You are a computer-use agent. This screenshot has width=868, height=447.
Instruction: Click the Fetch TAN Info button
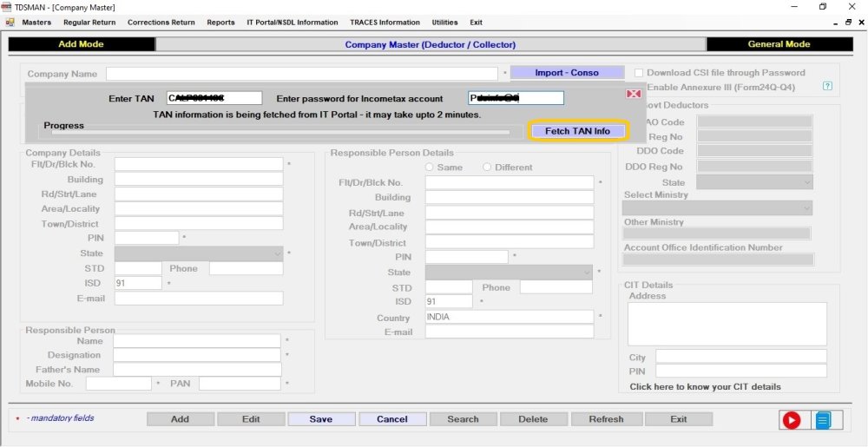[x=577, y=131]
